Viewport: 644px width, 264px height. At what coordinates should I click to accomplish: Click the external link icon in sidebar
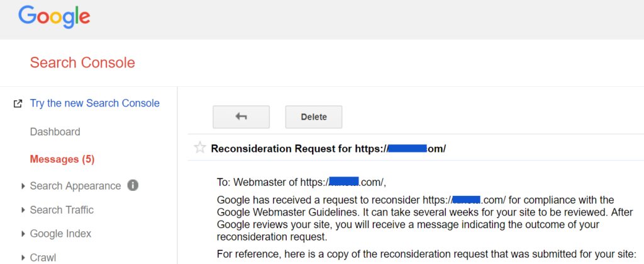coord(18,103)
